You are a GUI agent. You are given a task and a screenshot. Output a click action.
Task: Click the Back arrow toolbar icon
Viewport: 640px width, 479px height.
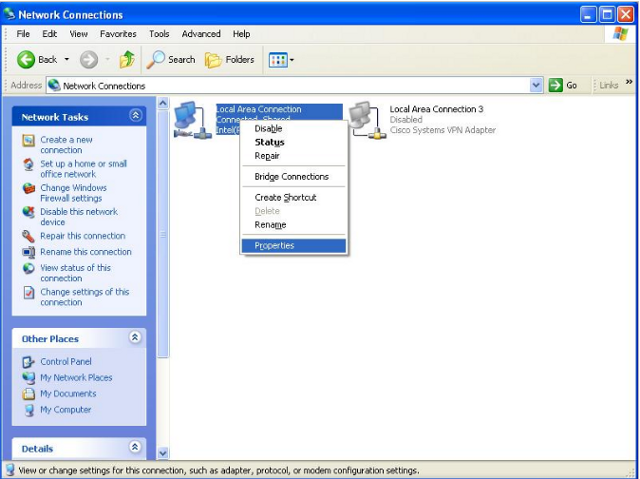pyautogui.click(x=27, y=60)
